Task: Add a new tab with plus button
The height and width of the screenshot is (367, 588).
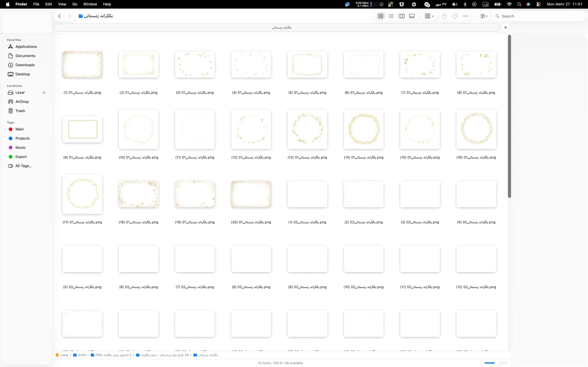Action: (x=506, y=28)
